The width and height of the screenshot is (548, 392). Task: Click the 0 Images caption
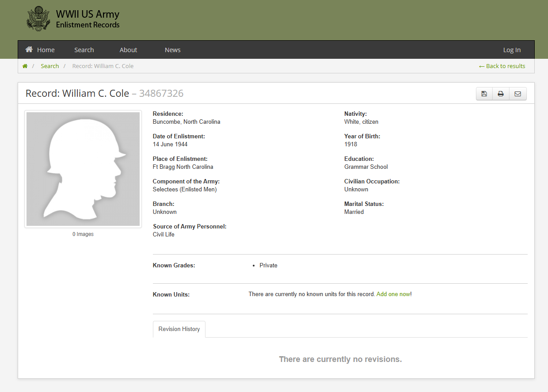point(83,234)
